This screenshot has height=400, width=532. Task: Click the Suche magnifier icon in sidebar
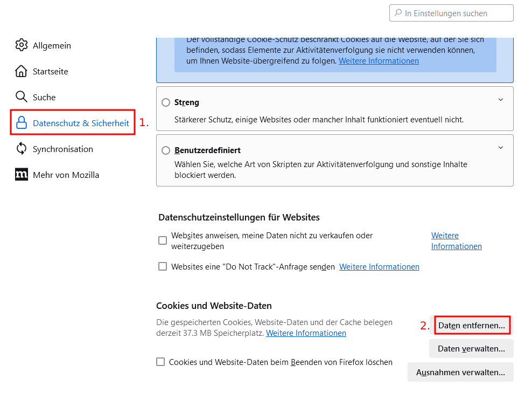(22, 97)
